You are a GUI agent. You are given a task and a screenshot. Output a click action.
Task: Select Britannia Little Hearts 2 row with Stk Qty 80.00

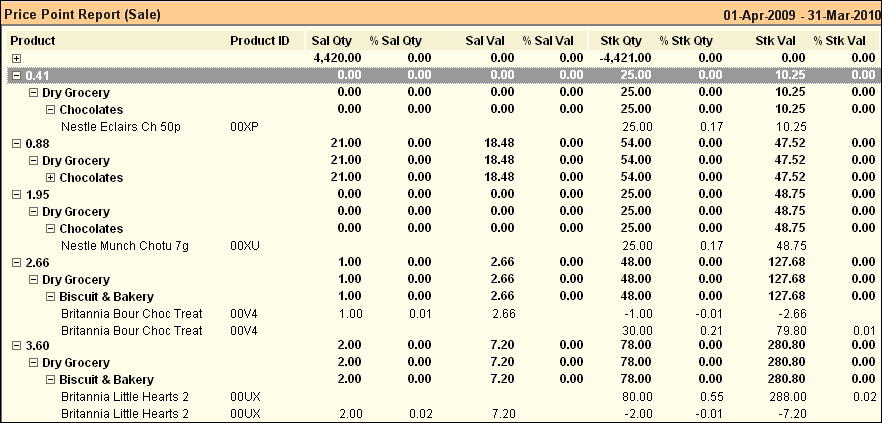click(x=444, y=397)
